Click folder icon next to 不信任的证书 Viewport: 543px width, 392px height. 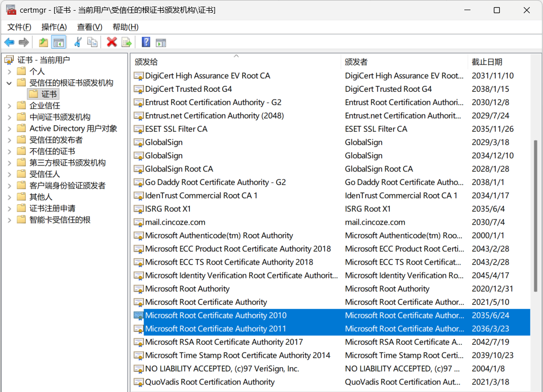click(x=21, y=151)
